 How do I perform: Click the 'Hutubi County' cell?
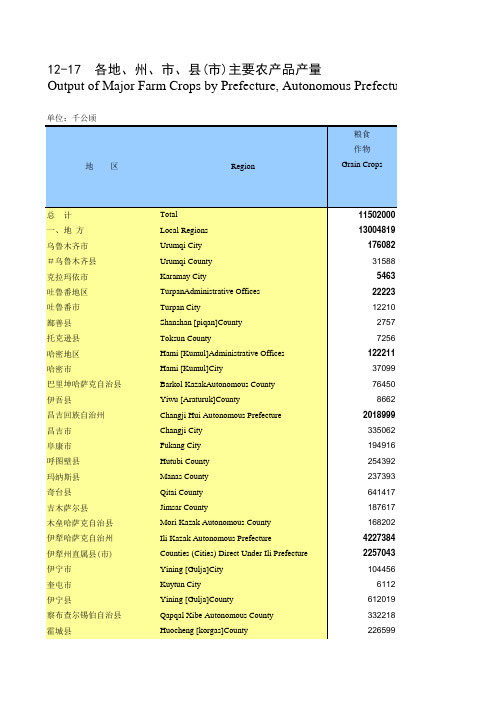click(184, 461)
